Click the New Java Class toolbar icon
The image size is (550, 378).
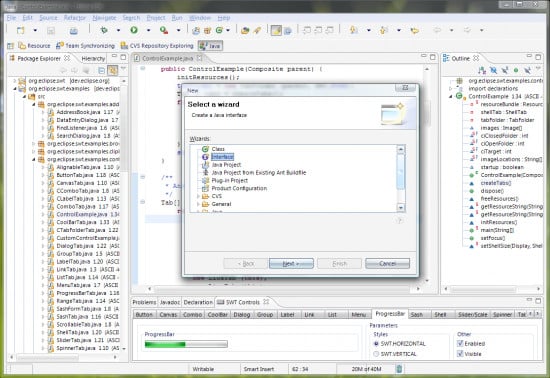pyautogui.click(x=220, y=31)
